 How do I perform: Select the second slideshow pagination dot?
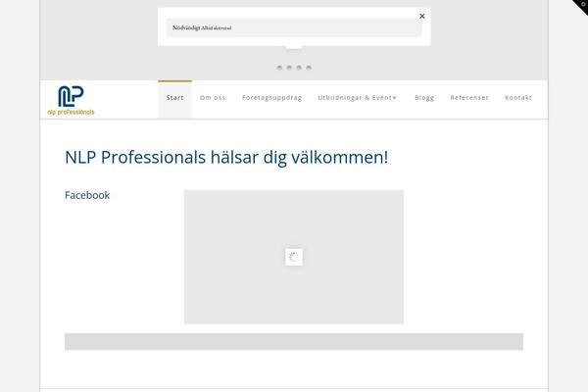click(x=289, y=68)
